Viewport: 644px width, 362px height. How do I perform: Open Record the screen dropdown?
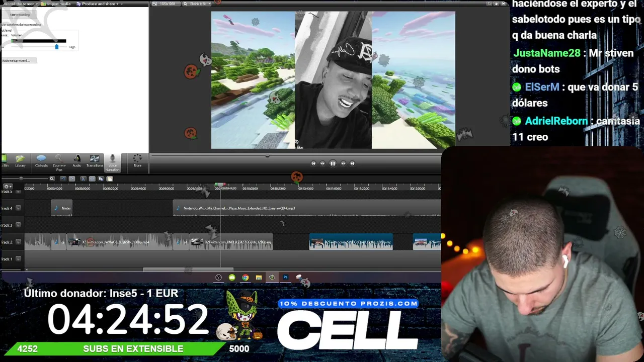pyautogui.click(x=21, y=4)
